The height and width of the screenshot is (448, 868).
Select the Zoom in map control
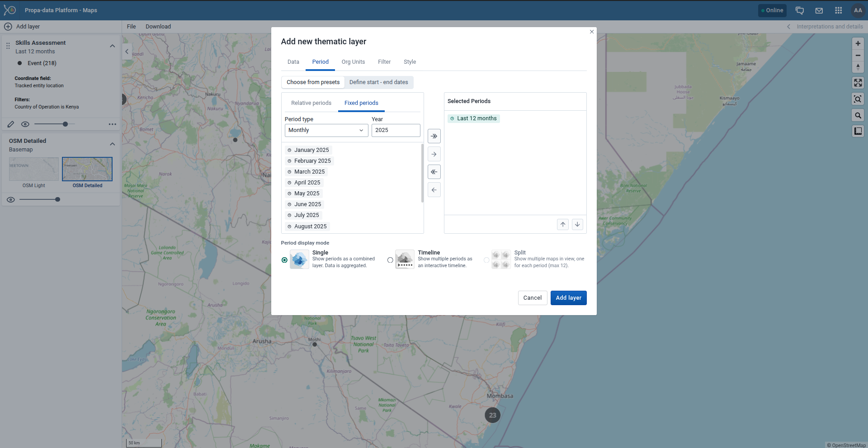pyautogui.click(x=858, y=43)
